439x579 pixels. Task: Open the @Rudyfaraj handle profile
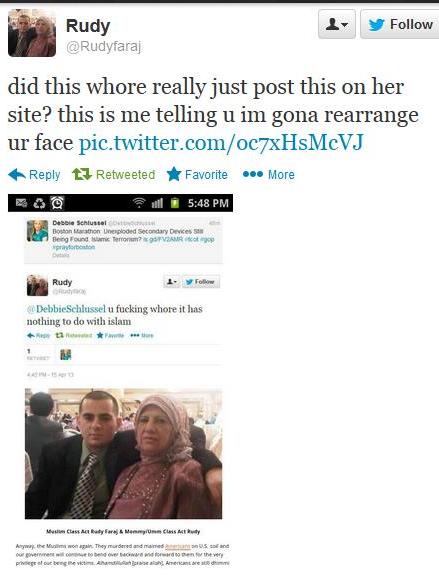(104, 47)
